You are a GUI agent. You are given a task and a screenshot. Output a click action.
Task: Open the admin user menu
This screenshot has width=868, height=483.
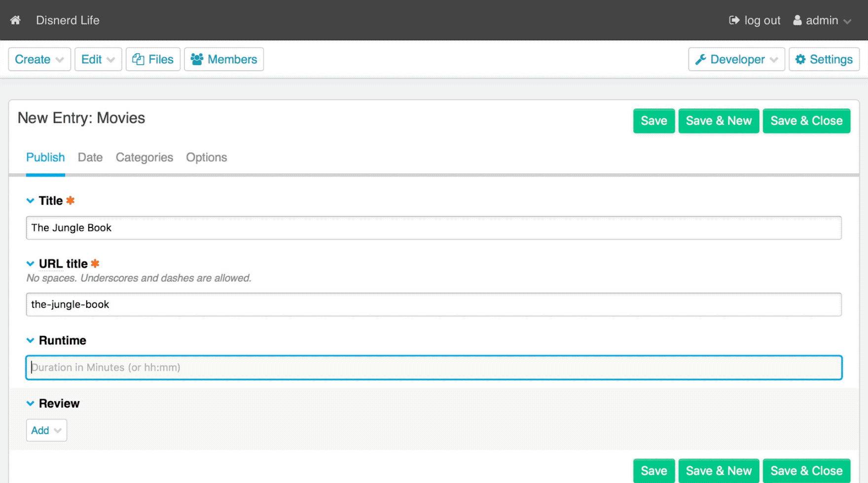point(822,20)
